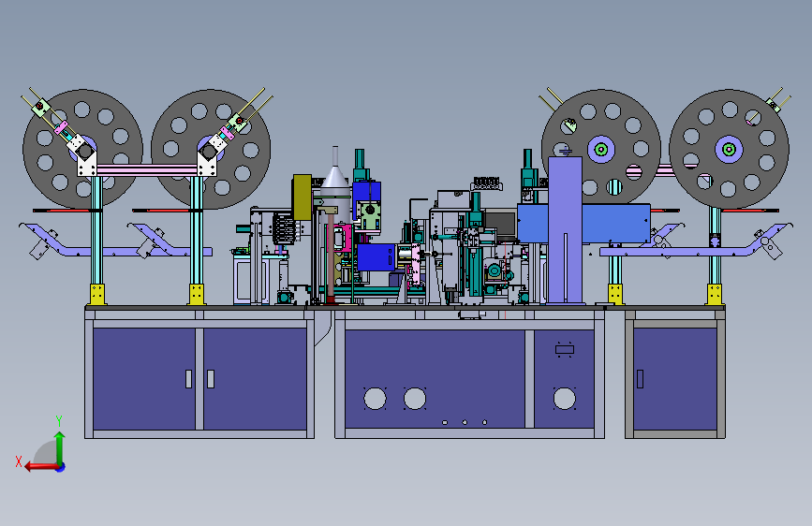Screen dimensions: 812x526
Task: Pick the pink bar joining left reel brackets
Action: (x=146, y=170)
